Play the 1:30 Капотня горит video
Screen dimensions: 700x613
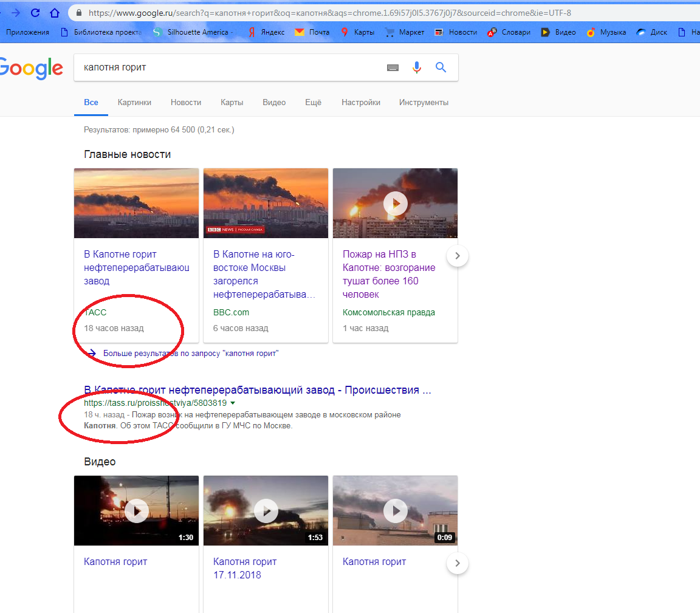pos(136,510)
